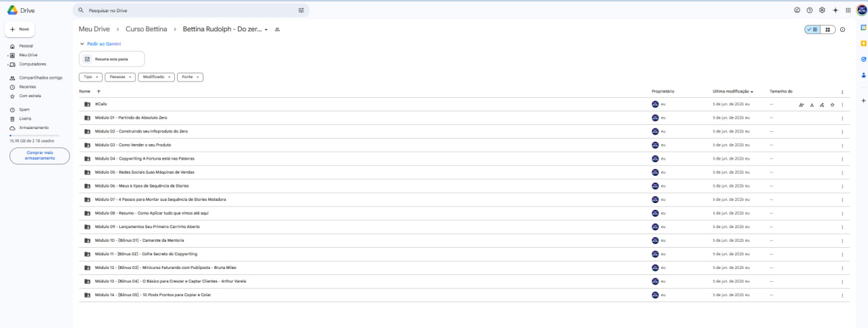Screen dimensions: 868x328
Task: Share the #Calls folder
Action: [x=802, y=105]
